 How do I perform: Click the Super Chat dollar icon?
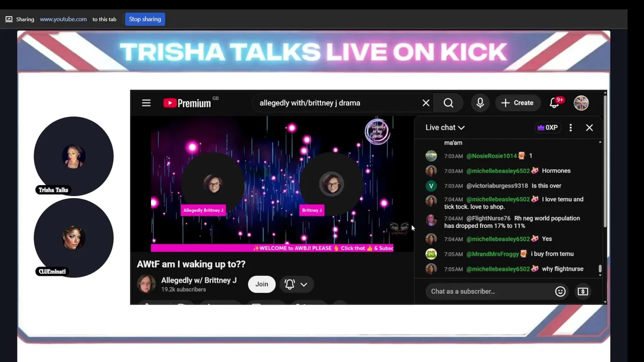pyautogui.click(x=583, y=292)
